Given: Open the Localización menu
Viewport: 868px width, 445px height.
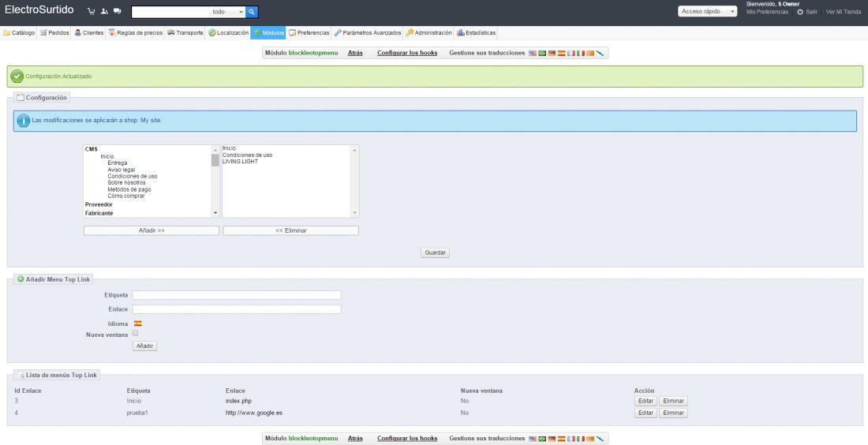Looking at the screenshot, I should pyautogui.click(x=229, y=32).
